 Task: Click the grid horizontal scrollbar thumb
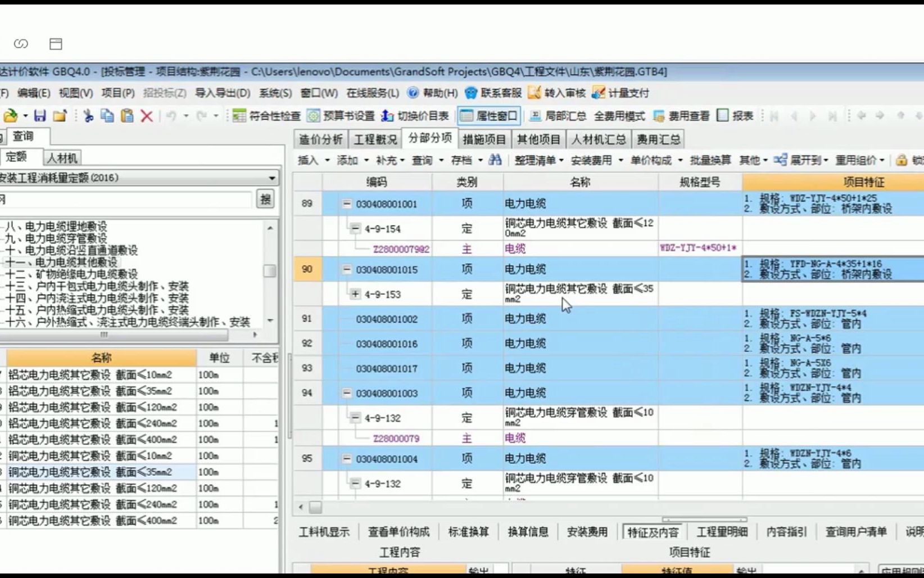click(315, 507)
